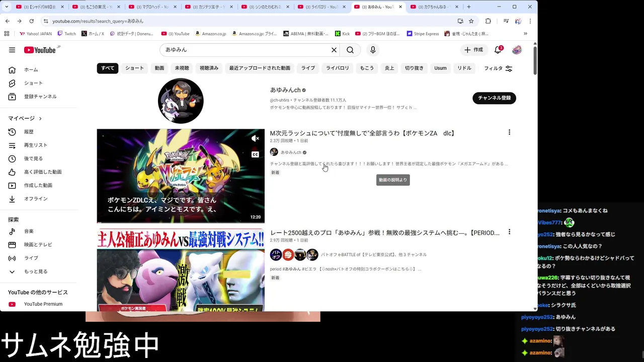The height and width of the screenshot is (362, 644).
Task: Start voice search with the microphone icon
Action: (373, 50)
